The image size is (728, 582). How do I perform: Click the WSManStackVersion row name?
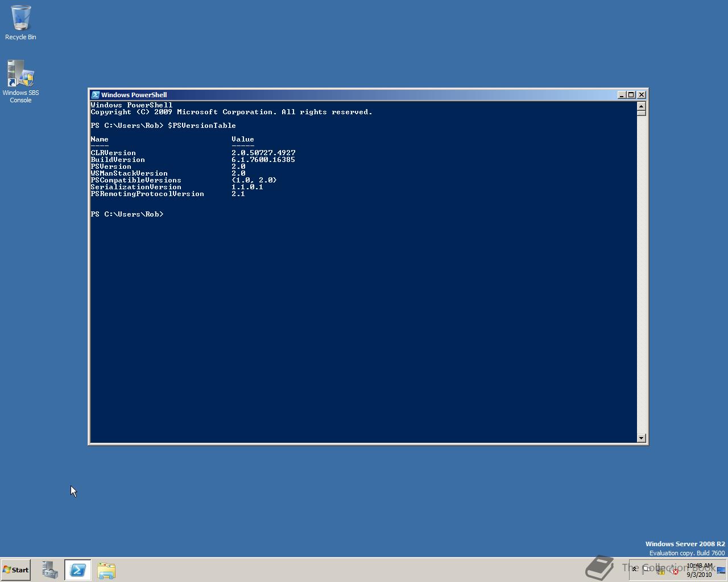tap(129, 173)
